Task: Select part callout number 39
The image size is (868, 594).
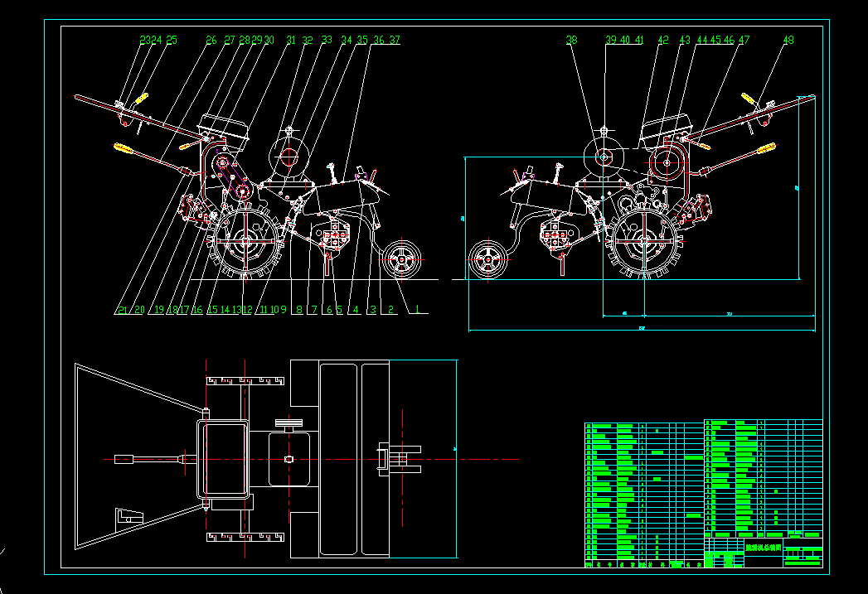Action: coord(611,40)
